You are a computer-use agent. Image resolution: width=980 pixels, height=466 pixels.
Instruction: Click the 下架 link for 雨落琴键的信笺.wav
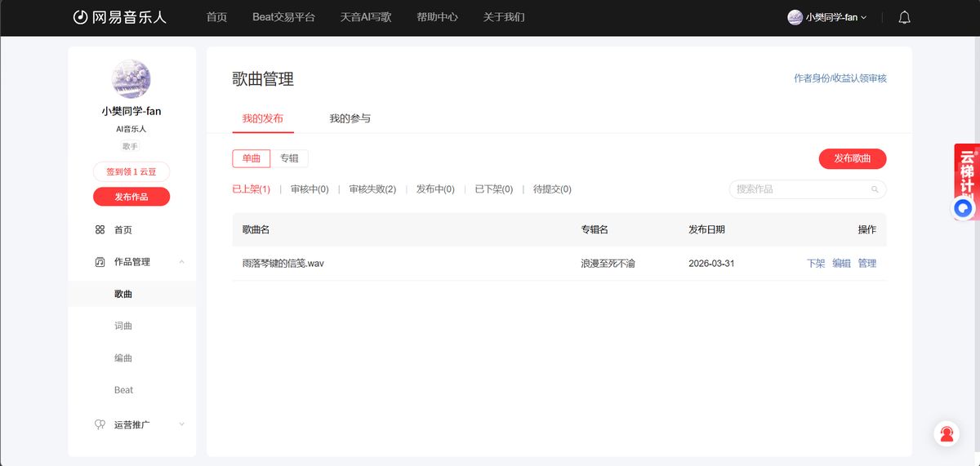[815, 264]
